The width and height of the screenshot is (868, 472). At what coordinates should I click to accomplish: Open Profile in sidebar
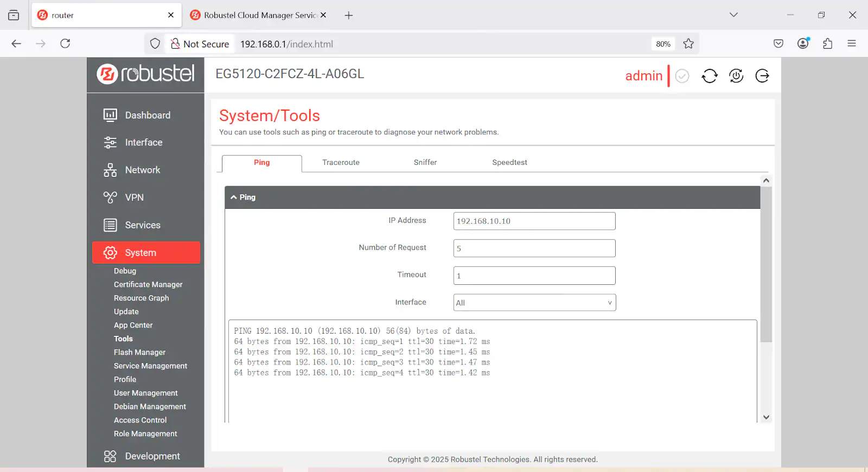(125, 379)
